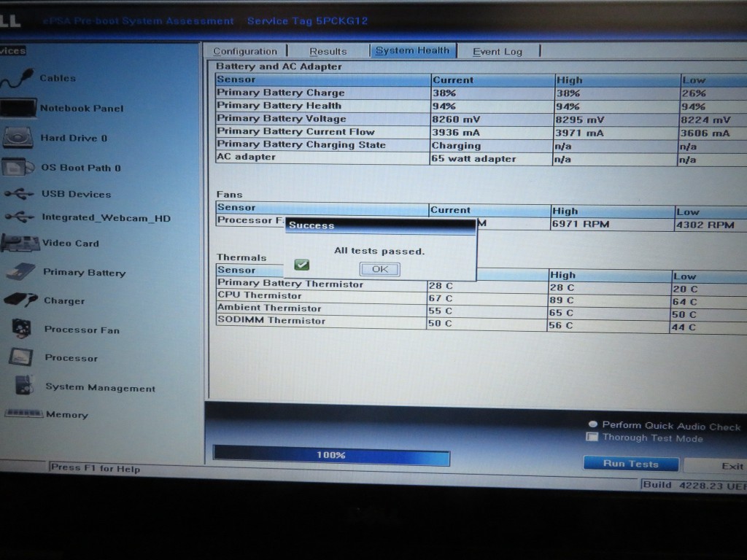747x560 pixels.
Task: Select the Video Card icon
Action: coord(20,243)
